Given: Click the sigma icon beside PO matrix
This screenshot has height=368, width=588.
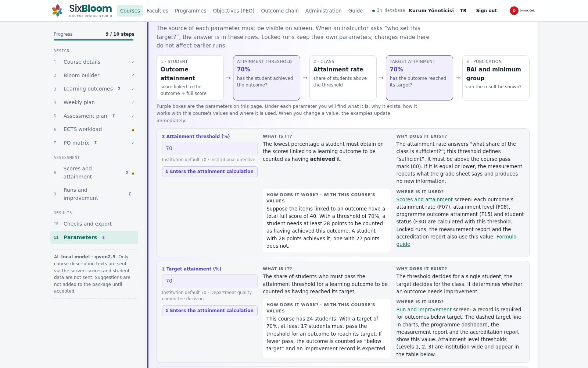Looking at the screenshot, I should click(96, 143).
